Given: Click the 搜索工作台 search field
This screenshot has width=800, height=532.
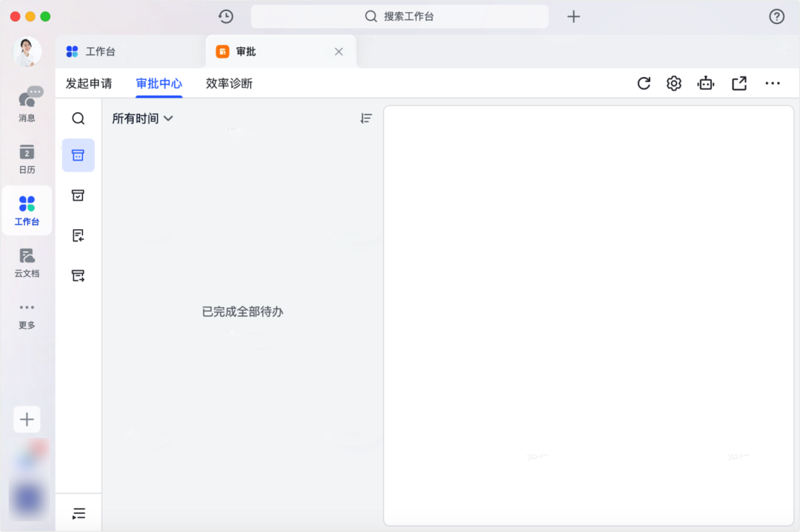Looking at the screenshot, I should pos(400,16).
